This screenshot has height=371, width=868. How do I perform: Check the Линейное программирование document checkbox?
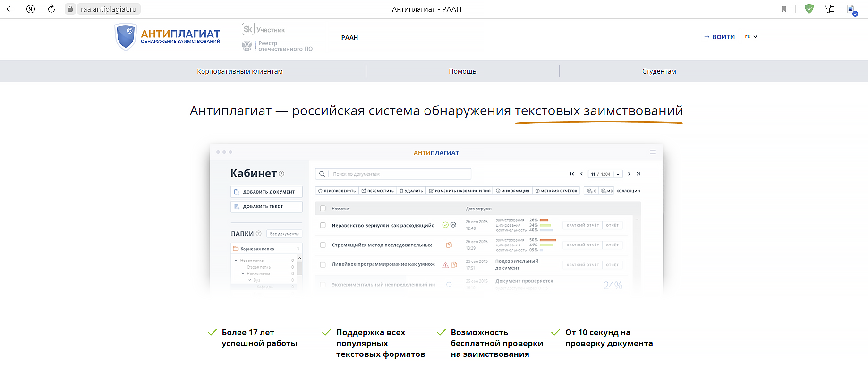coord(323,264)
